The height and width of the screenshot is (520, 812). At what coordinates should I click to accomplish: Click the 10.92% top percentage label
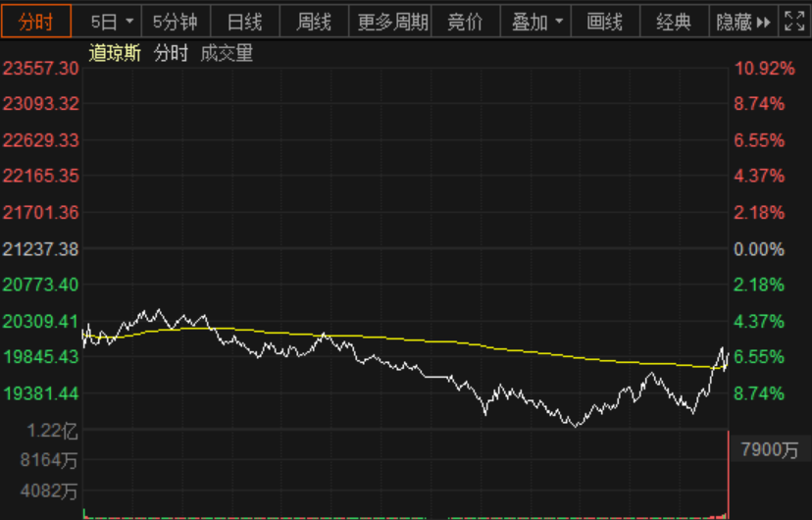click(759, 68)
